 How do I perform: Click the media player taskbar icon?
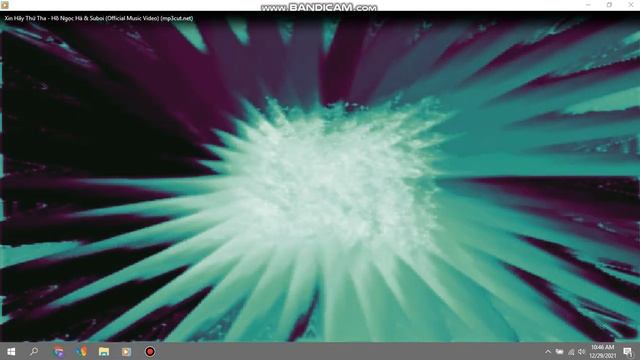coord(126,351)
